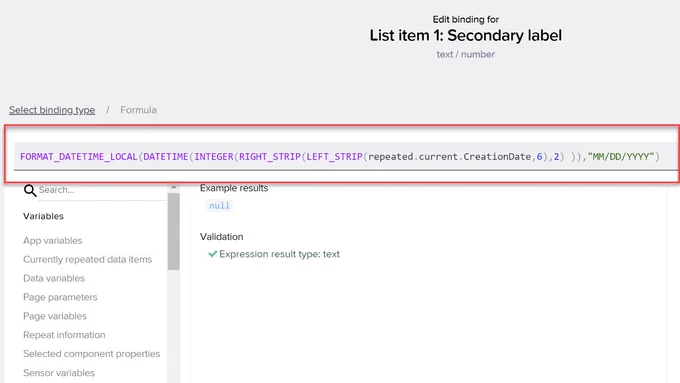
Task: Click the INTEGER function name
Action: tap(214, 157)
